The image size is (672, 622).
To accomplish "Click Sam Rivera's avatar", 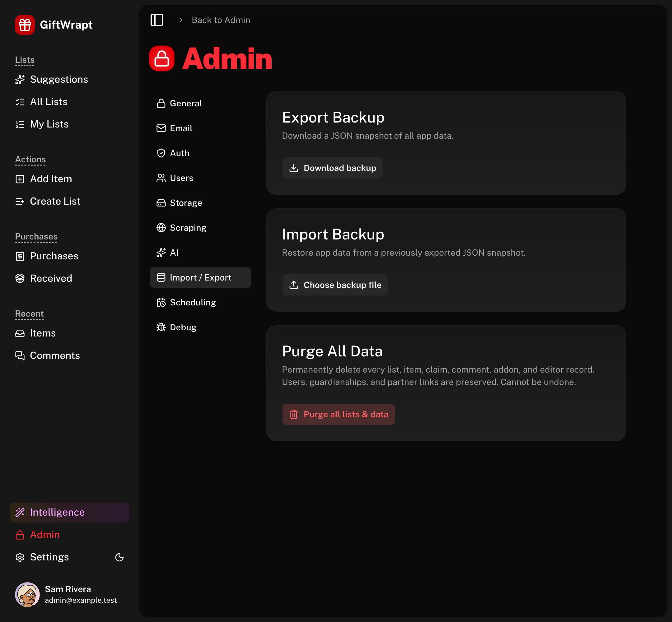I will [x=27, y=594].
